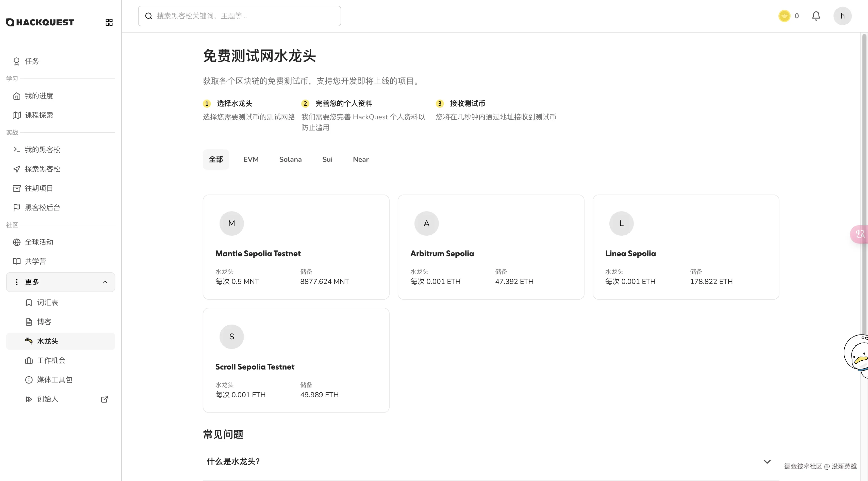868x481 pixels.
Task: Click the 水龙头 faucet icon
Action: pos(29,341)
